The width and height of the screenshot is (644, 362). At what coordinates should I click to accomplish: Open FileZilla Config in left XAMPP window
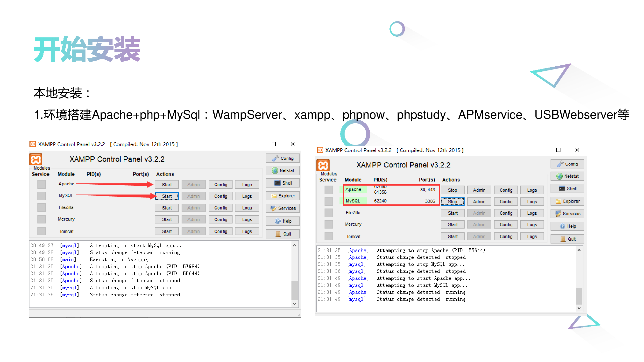point(220,208)
